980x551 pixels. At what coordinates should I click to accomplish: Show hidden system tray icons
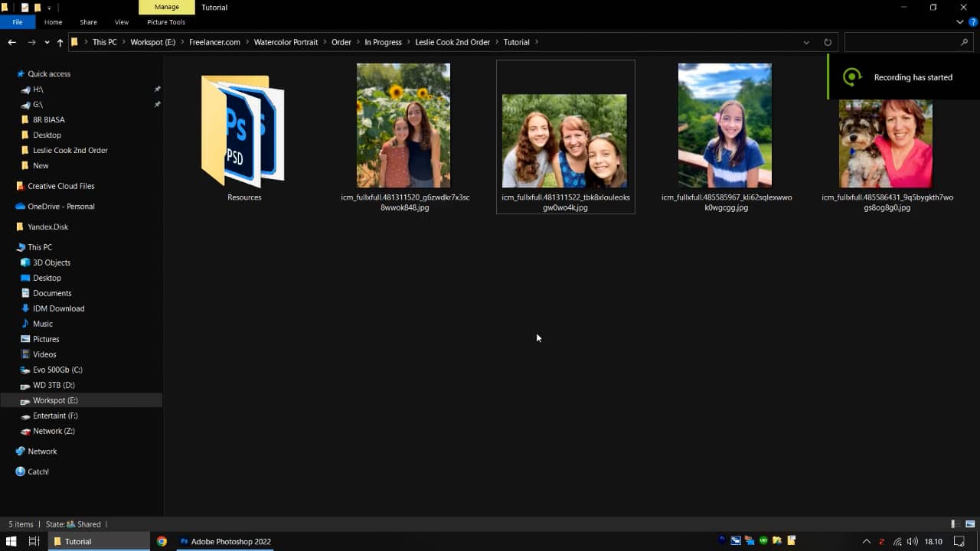pyautogui.click(x=867, y=541)
